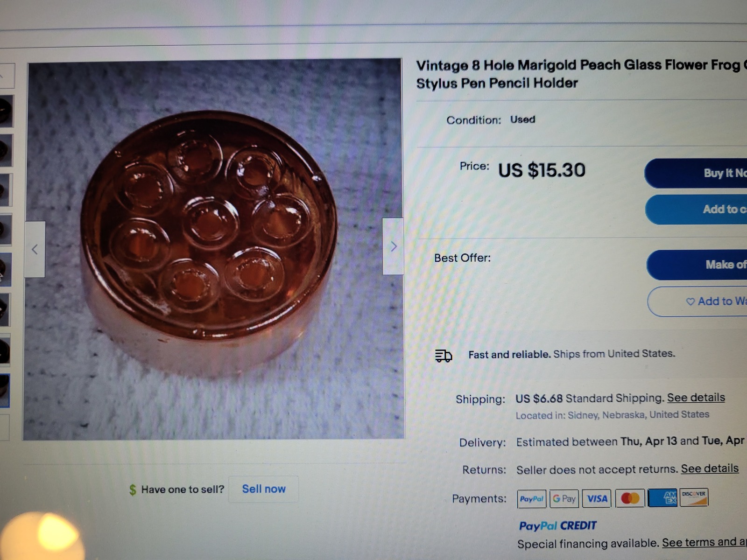
Task: Click the Make Offer button
Action: coord(697,265)
